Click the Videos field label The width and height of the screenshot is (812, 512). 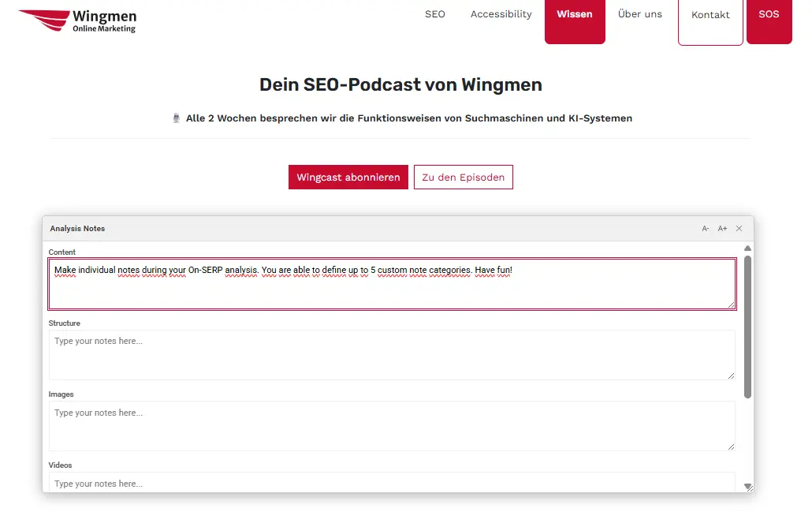point(60,465)
